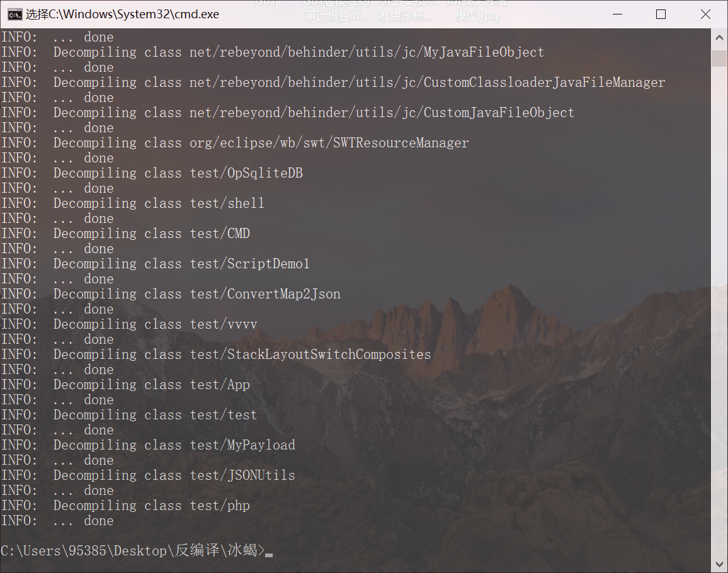Minimize the cmd.exe window
Viewport: 728px width, 573px height.
coord(617,14)
